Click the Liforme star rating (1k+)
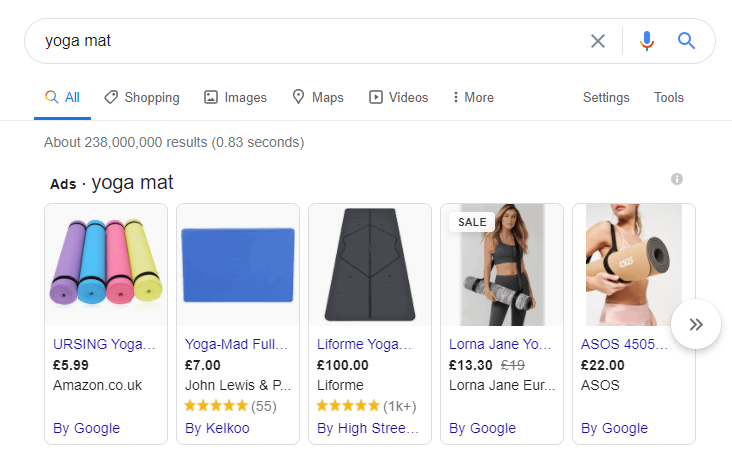Viewport: 732px width, 457px height. [366, 406]
